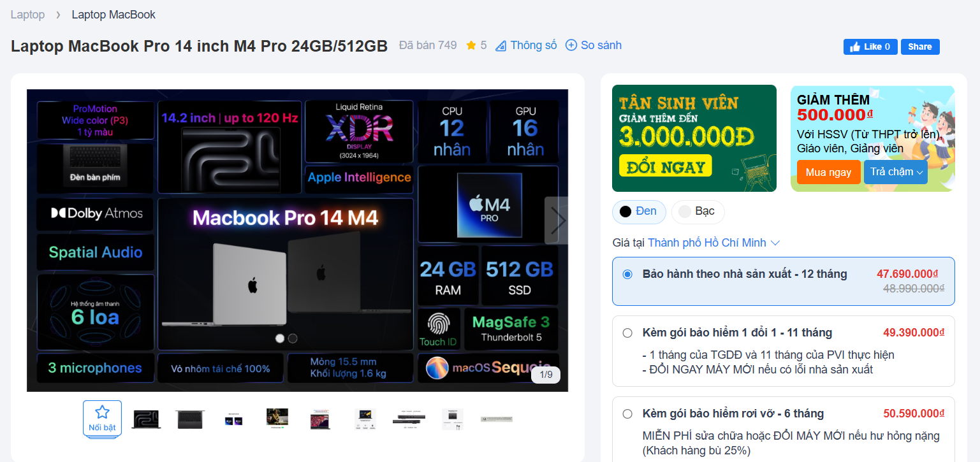Click the Facebook Like button
Screen dimensions: 980x462
(870, 47)
